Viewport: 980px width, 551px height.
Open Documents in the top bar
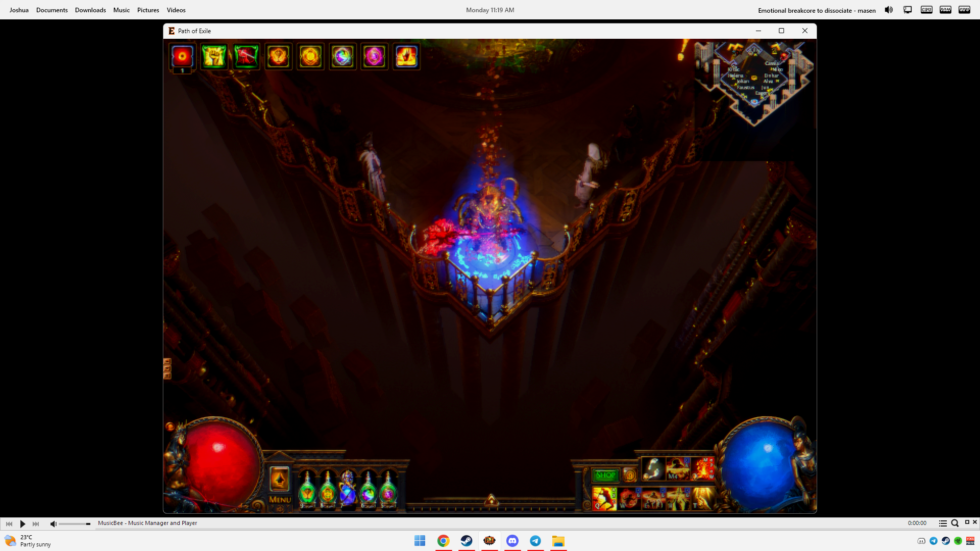(52, 10)
